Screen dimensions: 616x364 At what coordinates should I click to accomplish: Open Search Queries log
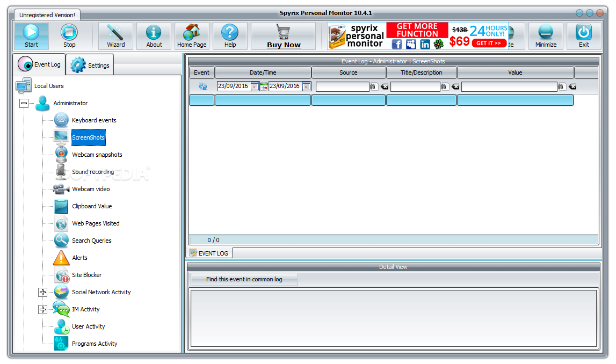[91, 241]
